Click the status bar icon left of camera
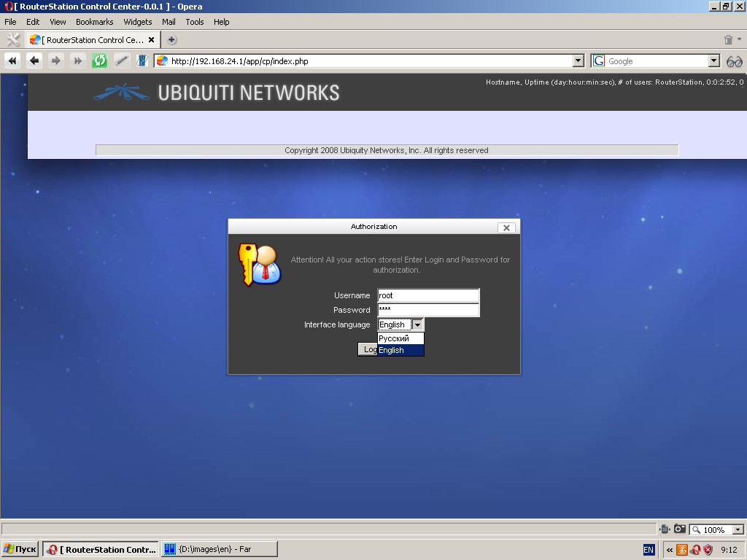Screen dimensions: 747x560 [x=665, y=529]
